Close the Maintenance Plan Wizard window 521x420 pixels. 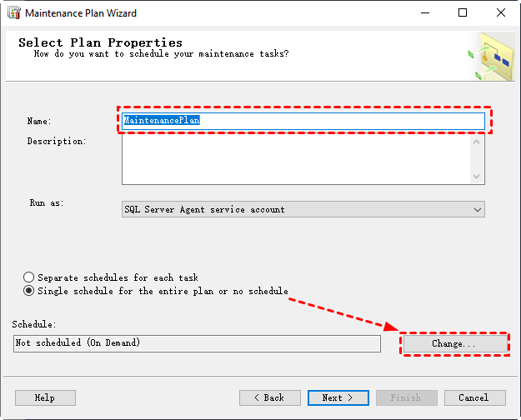[x=502, y=13]
